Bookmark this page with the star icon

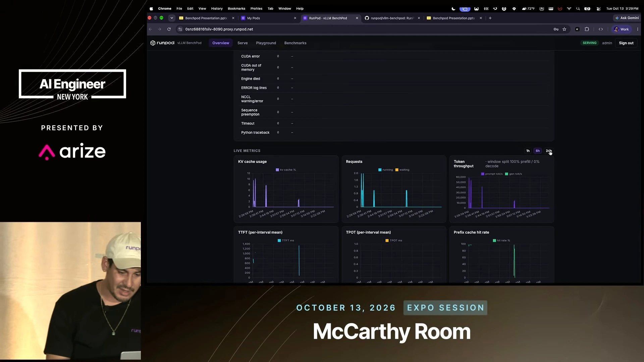tap(565, 29)
